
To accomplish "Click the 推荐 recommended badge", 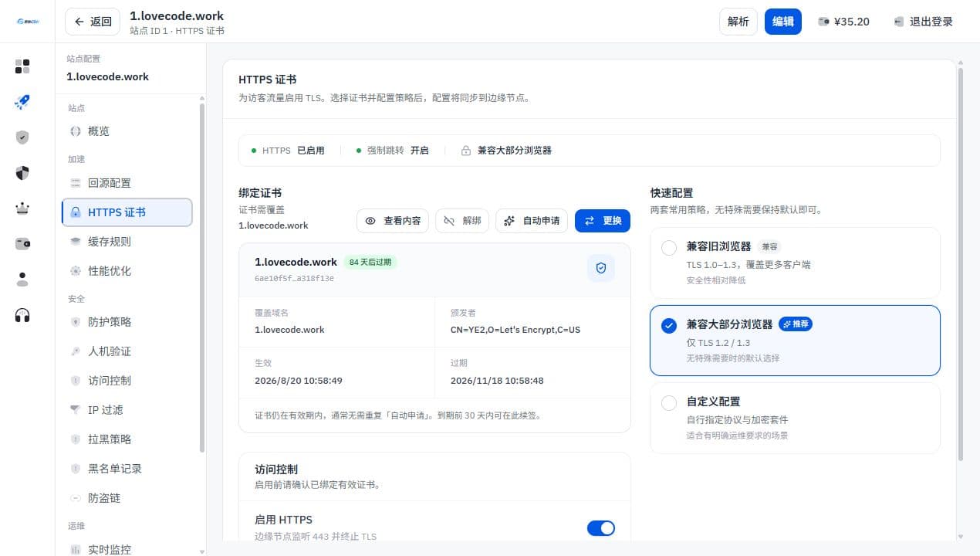I will tap(796, 324).
